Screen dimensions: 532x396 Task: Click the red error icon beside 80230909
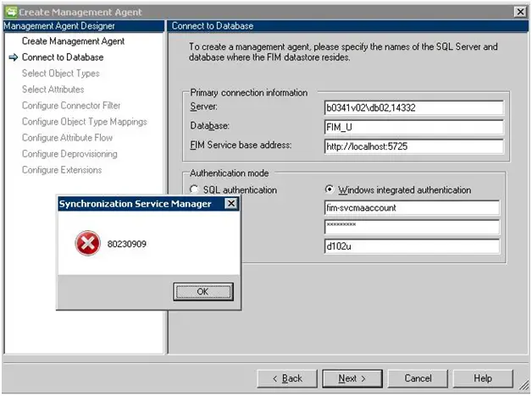tap(87, 243)
